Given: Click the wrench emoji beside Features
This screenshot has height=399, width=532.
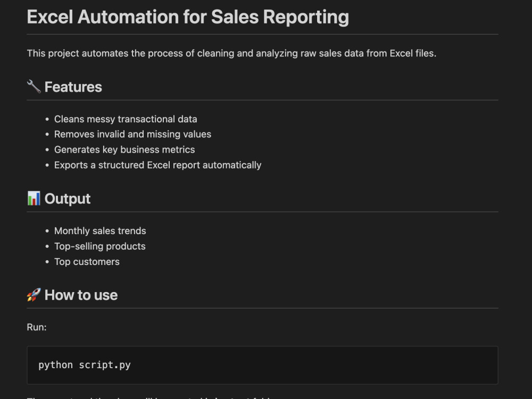Looking at the screenshot, I should coord(34,87).
